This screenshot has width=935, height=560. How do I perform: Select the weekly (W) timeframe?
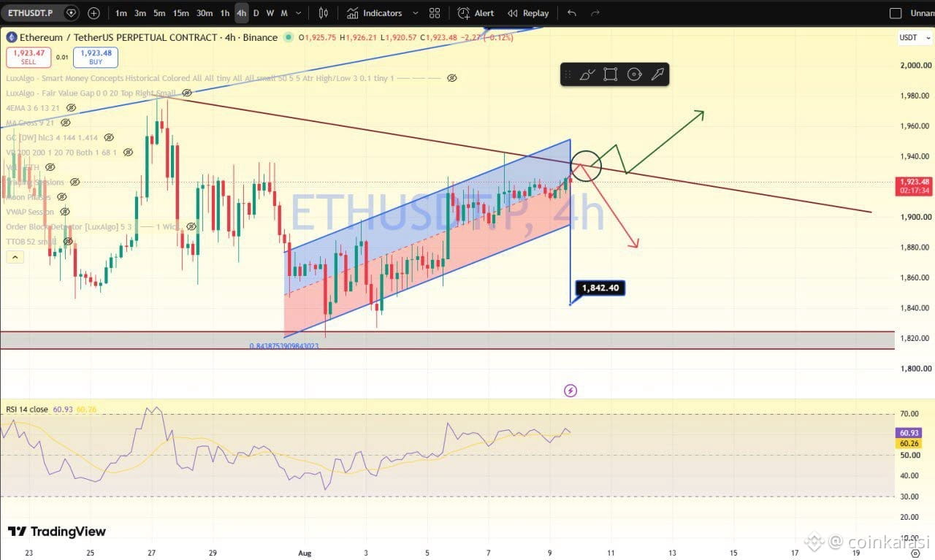(x=270, y=13)
